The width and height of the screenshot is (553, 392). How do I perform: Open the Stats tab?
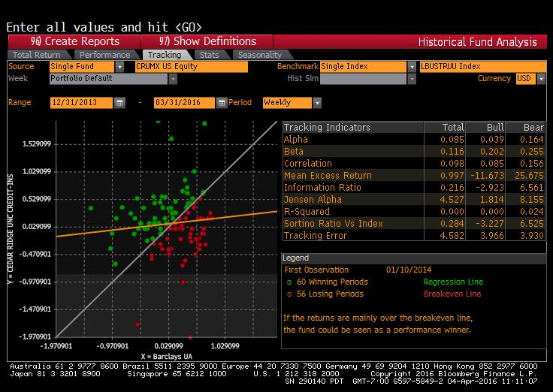pos(210,55)
